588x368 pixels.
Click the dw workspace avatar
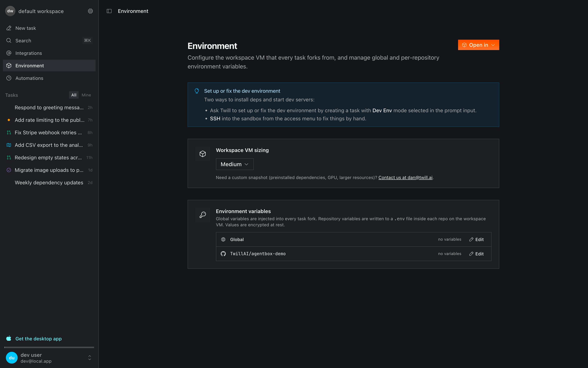point(10,11)
